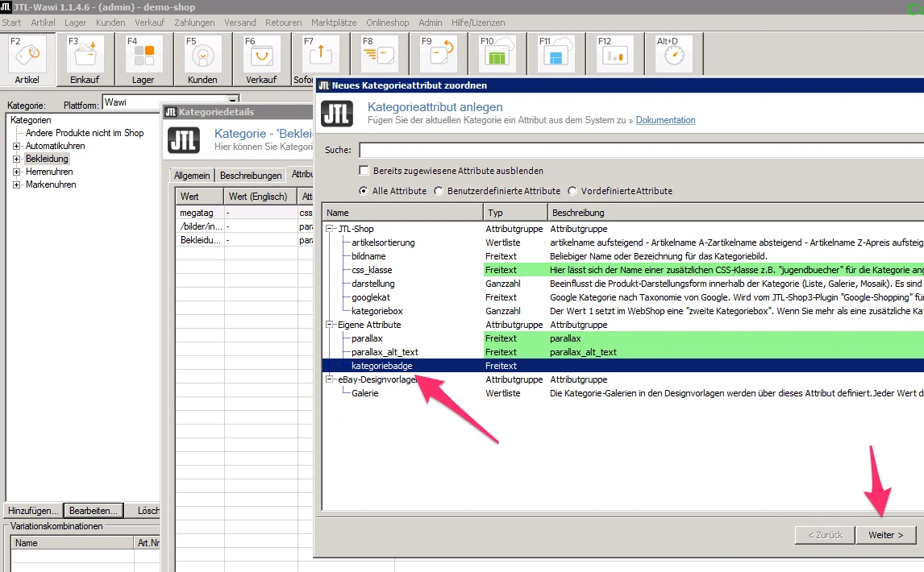Tick 'Bereits zugewiesene Attribute ausblenden' checkbox
This screenshot has height=572, width=924.
[364, 170]
